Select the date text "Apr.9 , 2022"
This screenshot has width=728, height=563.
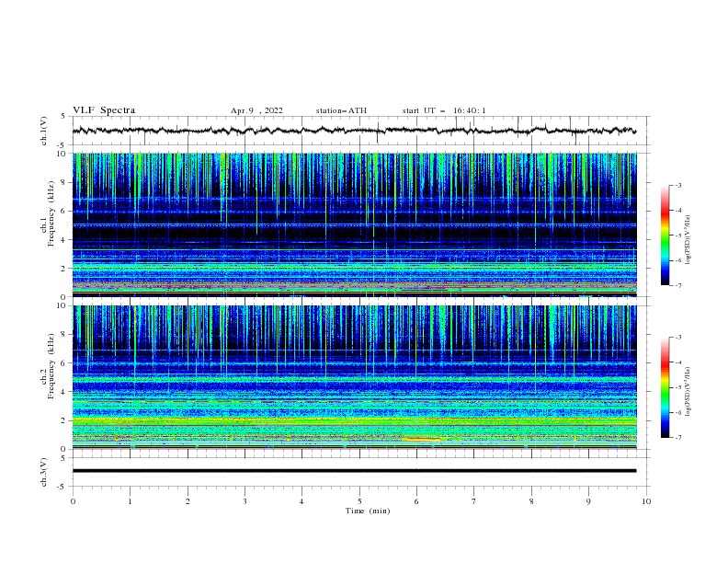(x=256, y=110)
